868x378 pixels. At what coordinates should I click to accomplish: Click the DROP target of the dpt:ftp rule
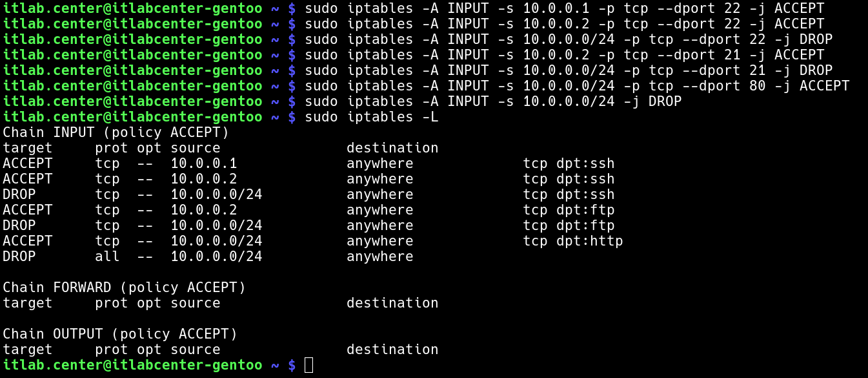19,226
